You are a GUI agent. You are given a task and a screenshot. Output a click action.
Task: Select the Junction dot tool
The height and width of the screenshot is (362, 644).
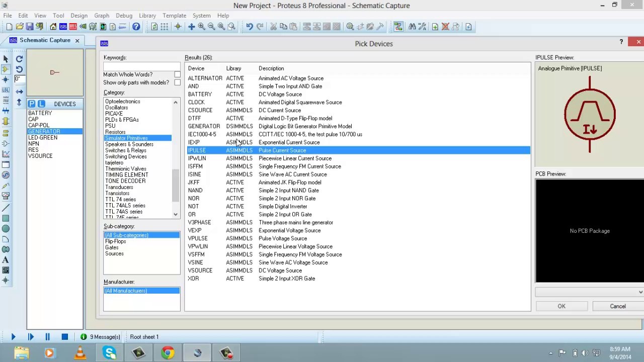click(6, 79)
